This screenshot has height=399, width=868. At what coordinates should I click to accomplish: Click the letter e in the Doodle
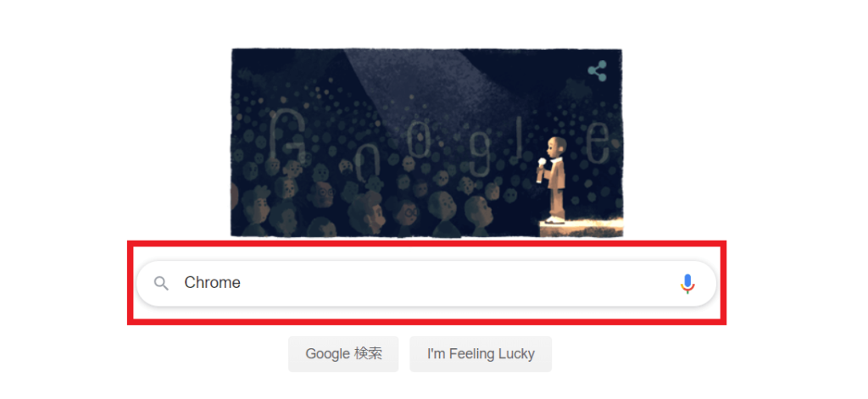point(598,141)
